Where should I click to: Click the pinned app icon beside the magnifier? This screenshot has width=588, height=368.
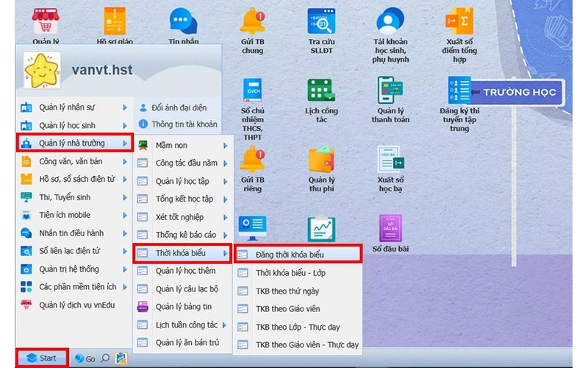121,358
